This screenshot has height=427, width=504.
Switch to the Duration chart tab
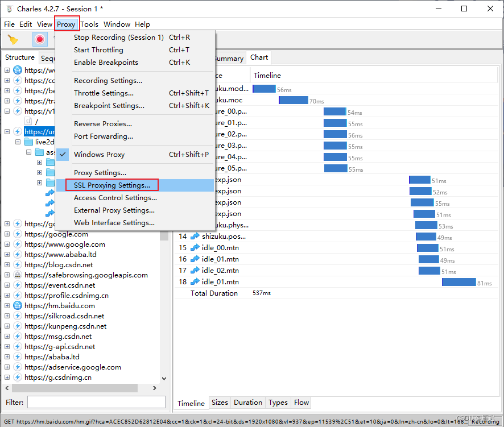click(x=248, y=403)
